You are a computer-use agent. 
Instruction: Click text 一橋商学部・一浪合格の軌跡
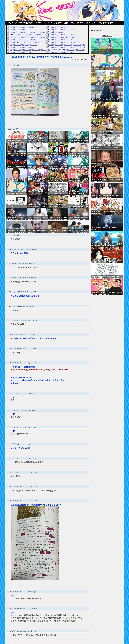click(23, 367)
